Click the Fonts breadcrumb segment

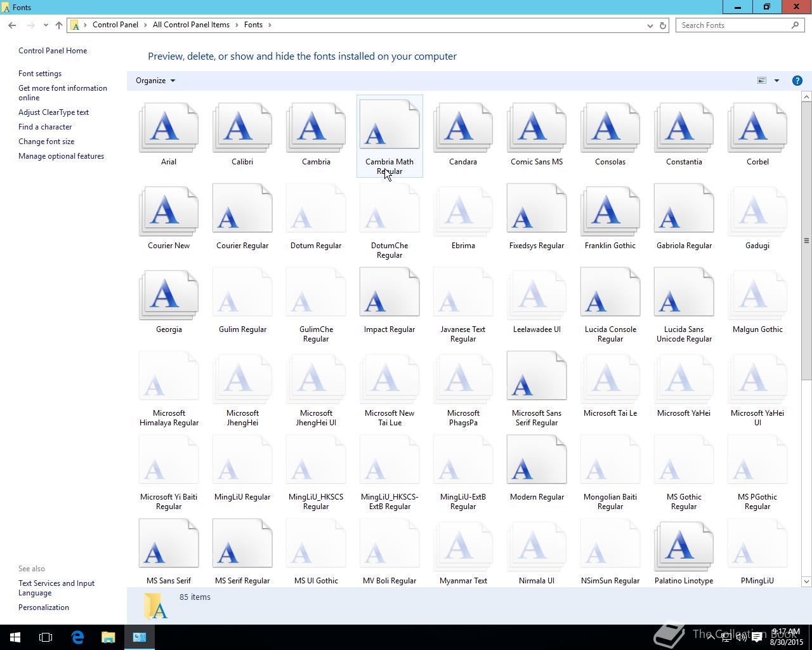[253, 25]
